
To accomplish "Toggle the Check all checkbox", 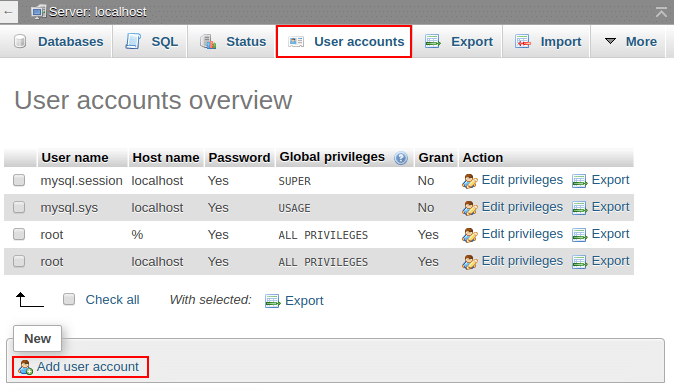I will pyautogui.click(x=69, y=299).
